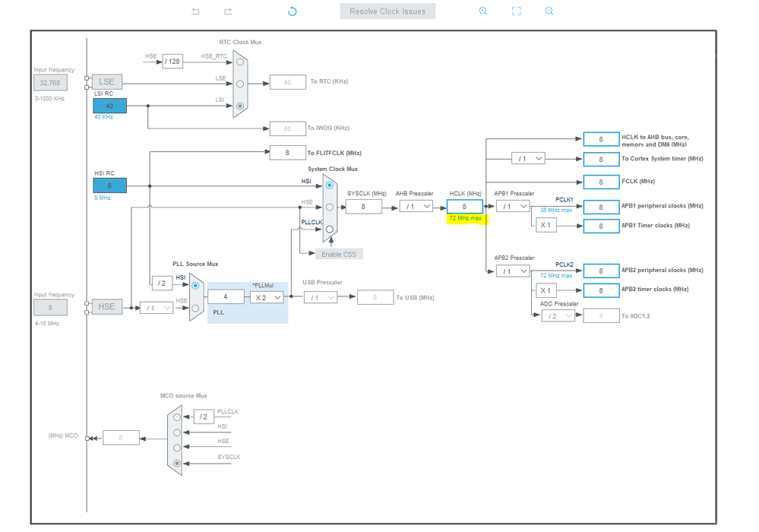Screen dimensions: 759x532
Task: Click the HSI RC 8 block
Action: click(x=110, y=185)
